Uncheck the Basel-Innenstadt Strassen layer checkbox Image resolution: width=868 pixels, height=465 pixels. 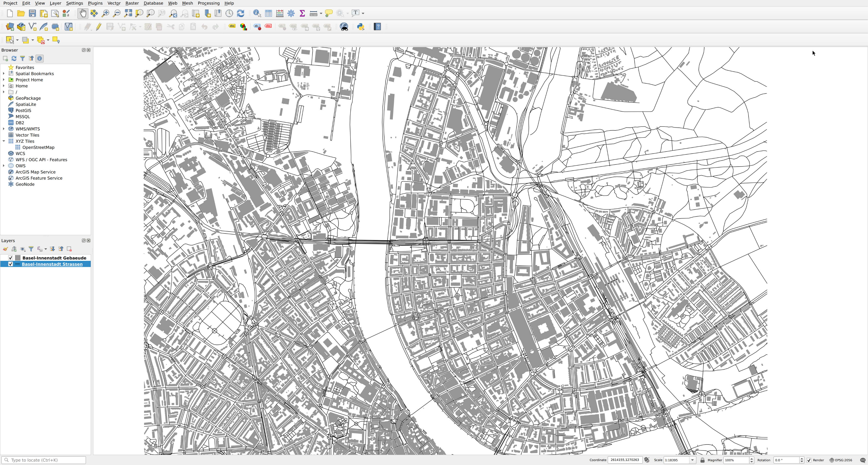pos(10,264)
